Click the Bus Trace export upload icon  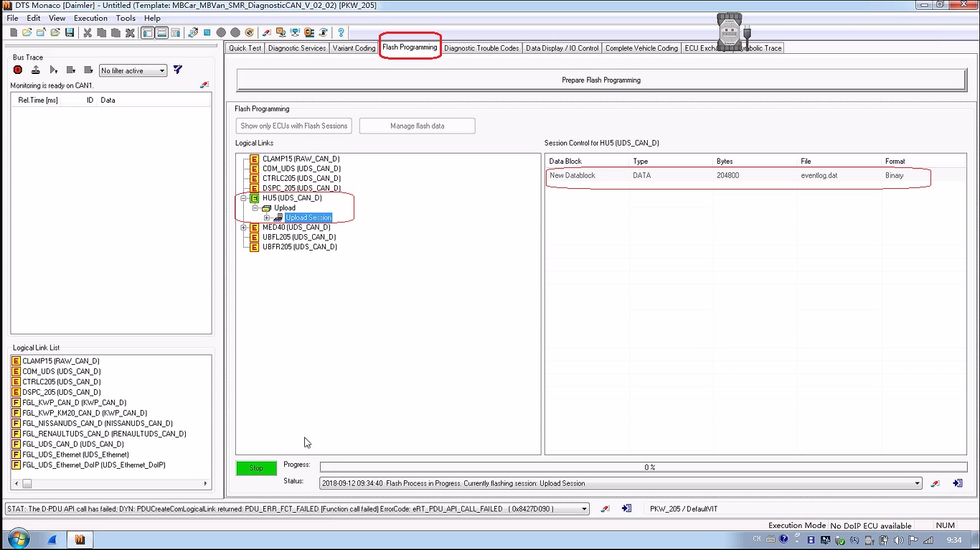point(35,70)
